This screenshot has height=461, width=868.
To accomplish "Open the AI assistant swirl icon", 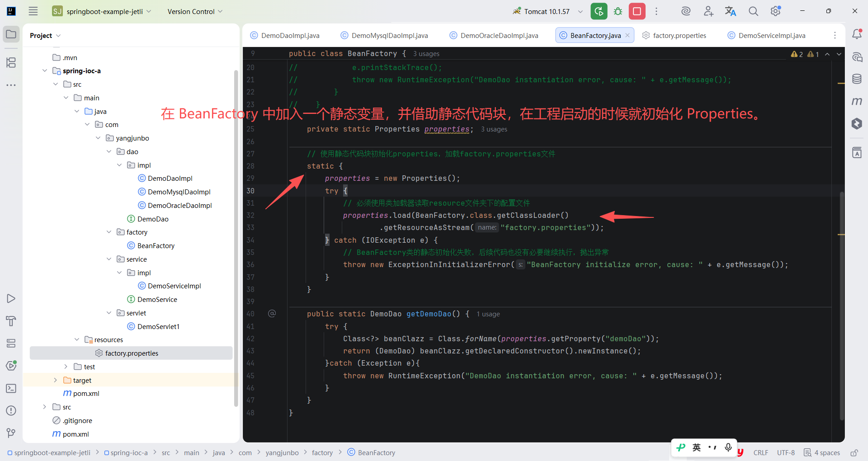I will [686, 11].
